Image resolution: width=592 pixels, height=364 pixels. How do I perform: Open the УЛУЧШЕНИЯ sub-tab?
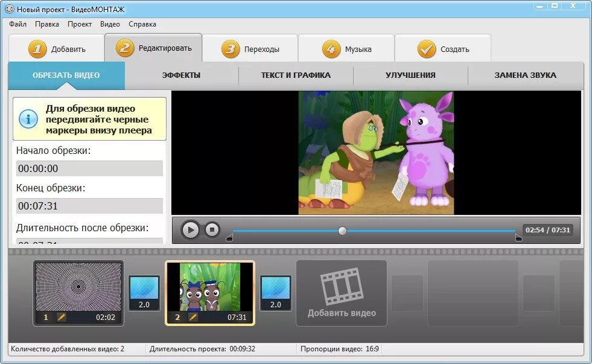click(x=410, y=75)
